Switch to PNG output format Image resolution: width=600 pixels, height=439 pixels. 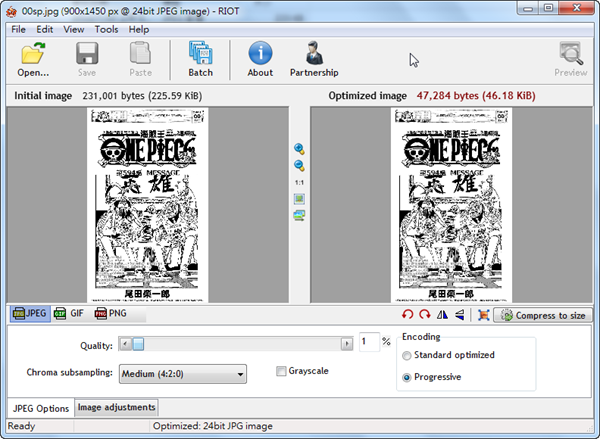[112, 314]
